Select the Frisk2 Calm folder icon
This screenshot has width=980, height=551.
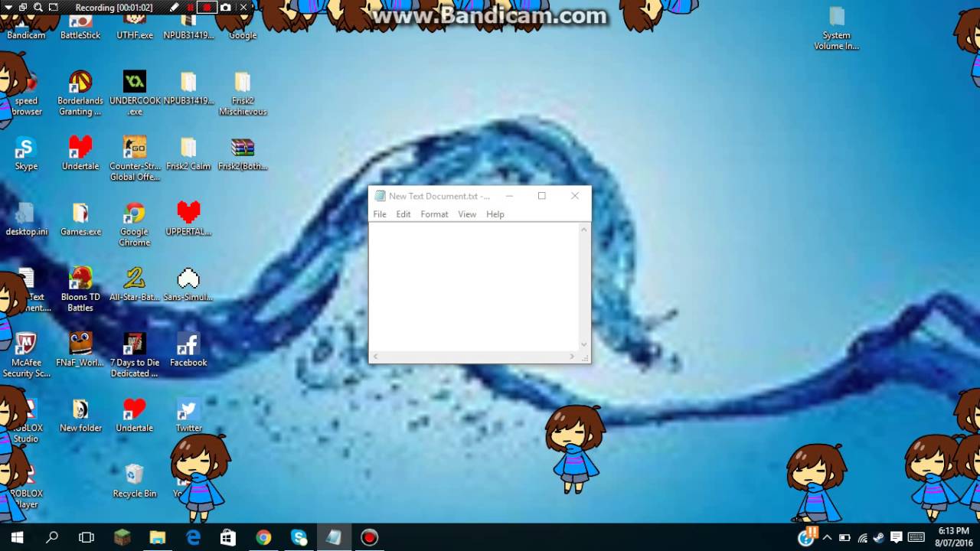pyautogui.click(x=188, y=153)
